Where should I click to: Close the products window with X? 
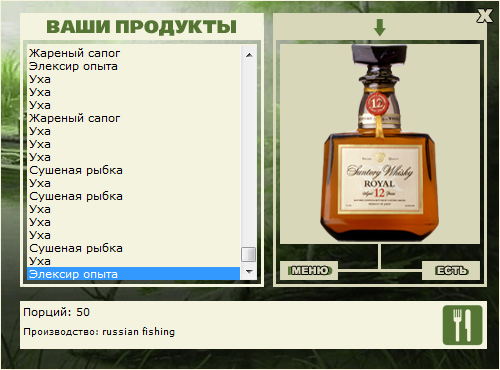(484, 16)
